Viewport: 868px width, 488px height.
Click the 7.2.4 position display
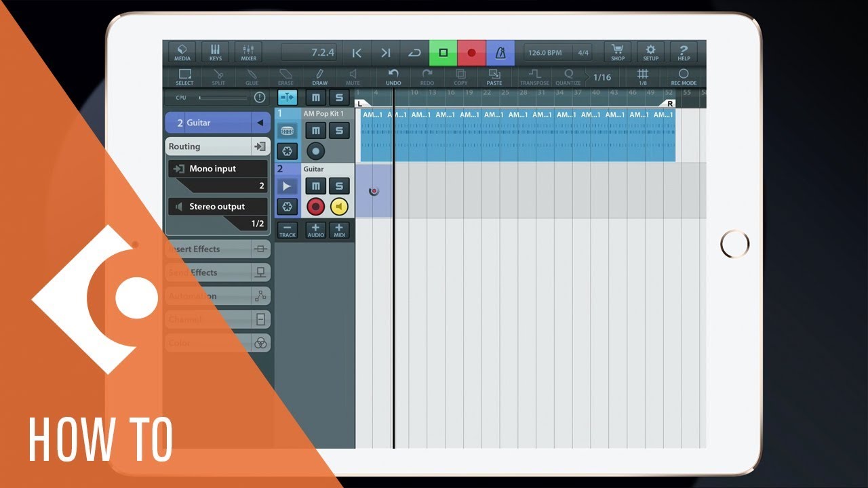click(x=309, y=53)
